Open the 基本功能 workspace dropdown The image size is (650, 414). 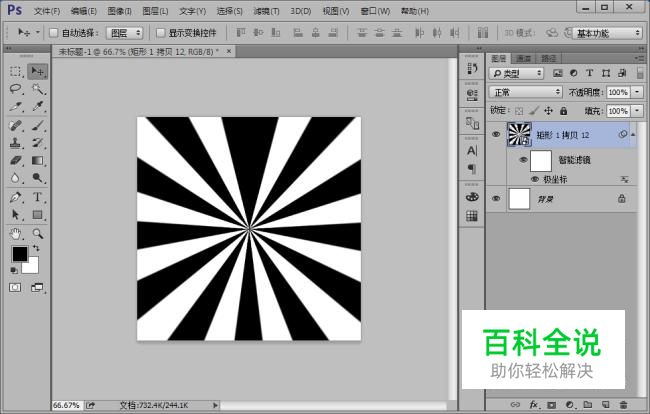607,33
